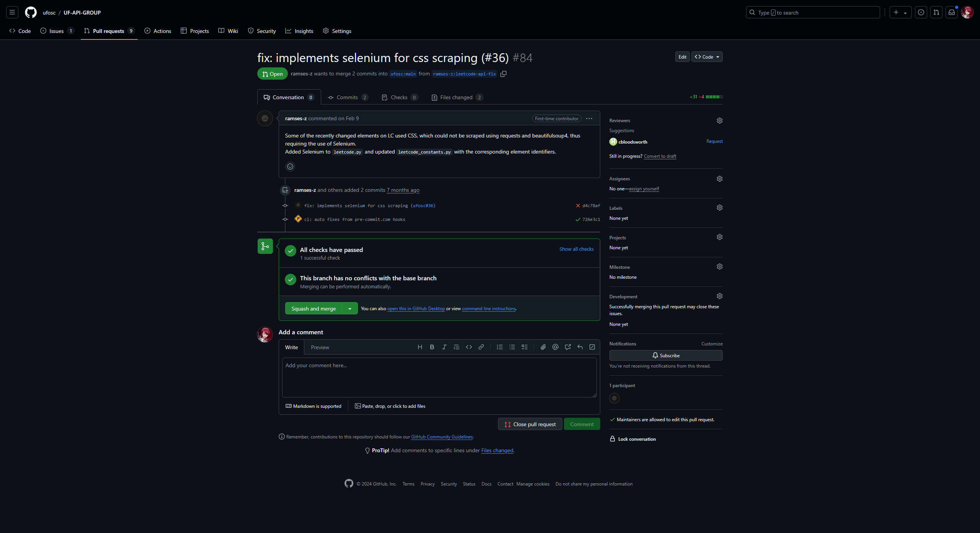Click the italic formatting icon in comment editor
The width and height of the screenshot is (980, 533).
pos(443,347)
